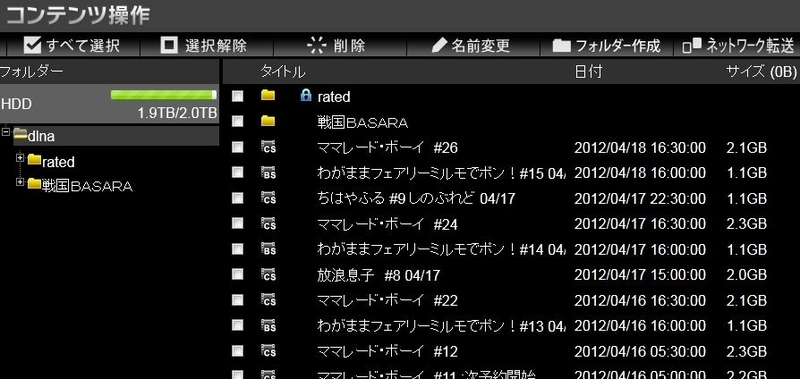Click the CS icon of ちはやふる #9 row
This screenshot has height=379, width=800.
pos(268,198)
